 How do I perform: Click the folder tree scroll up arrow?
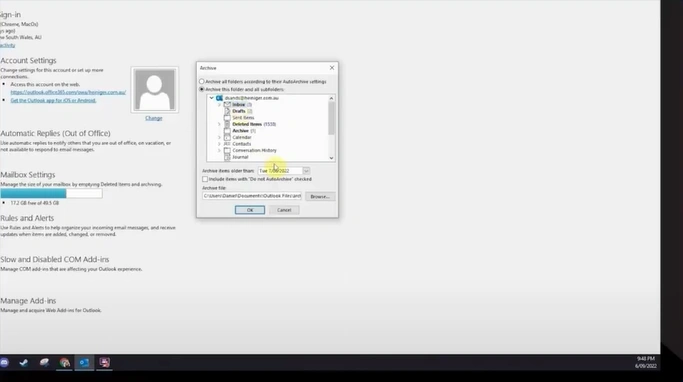pos(331,98)
